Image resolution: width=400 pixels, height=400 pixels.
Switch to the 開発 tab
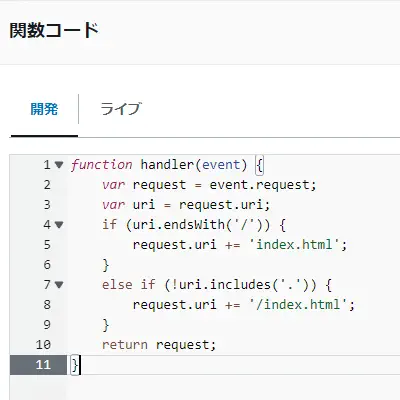44,109
